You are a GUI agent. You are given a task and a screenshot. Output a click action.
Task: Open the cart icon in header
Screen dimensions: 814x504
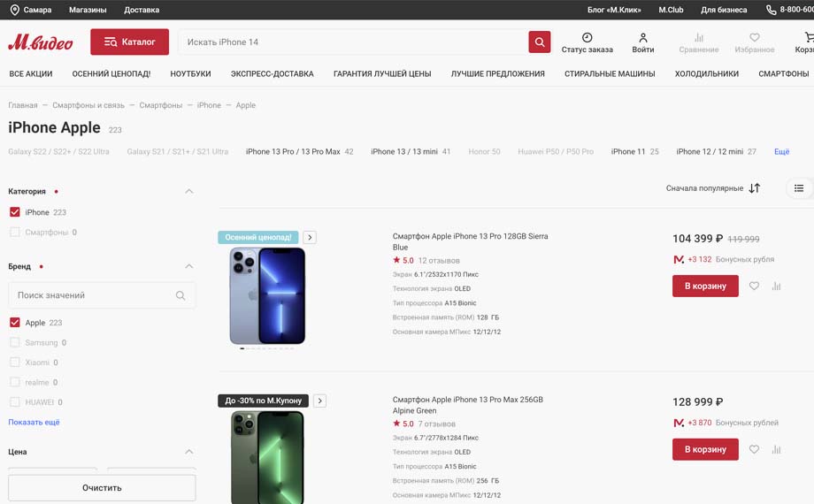[809, 37]
